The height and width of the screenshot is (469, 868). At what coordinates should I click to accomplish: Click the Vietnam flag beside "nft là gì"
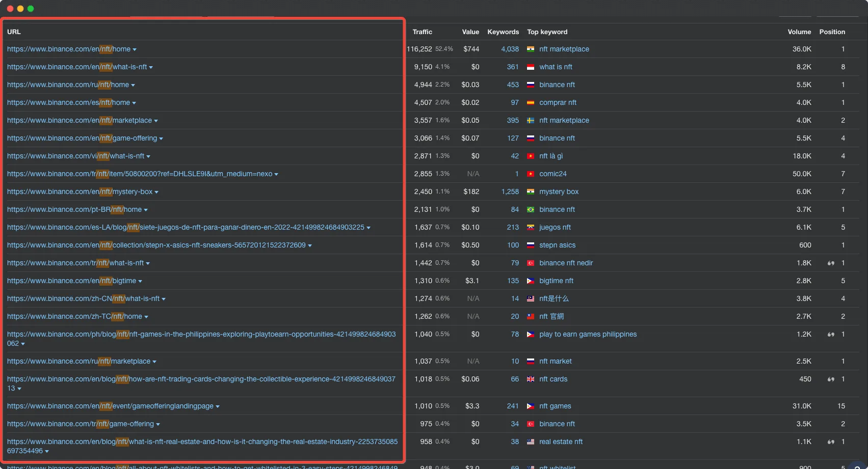tap(531, 156)
